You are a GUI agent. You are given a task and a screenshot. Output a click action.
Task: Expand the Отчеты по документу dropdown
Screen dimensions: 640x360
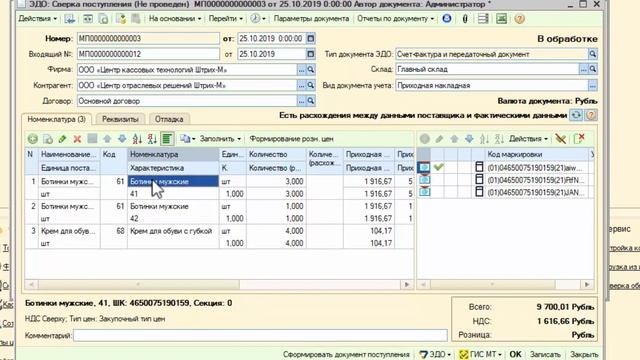coord(396,19)
